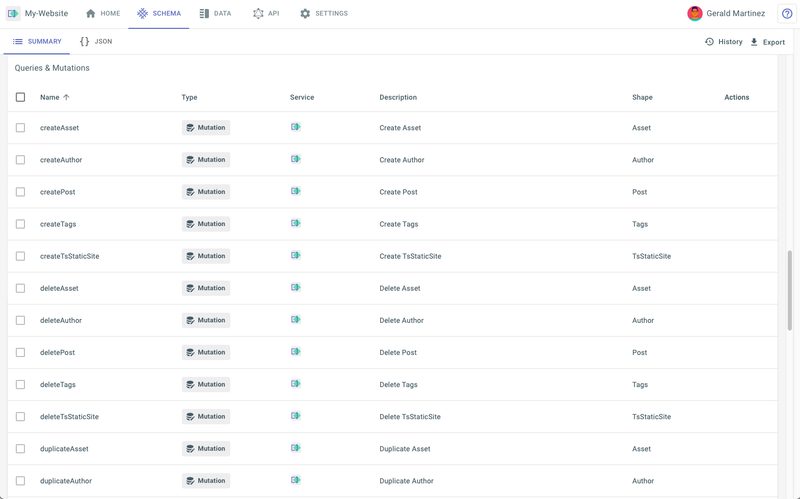Click the service icon in deleteAsset row
Image resolution: width=800 pixels, height=499 pixels.
coord(295,288)
